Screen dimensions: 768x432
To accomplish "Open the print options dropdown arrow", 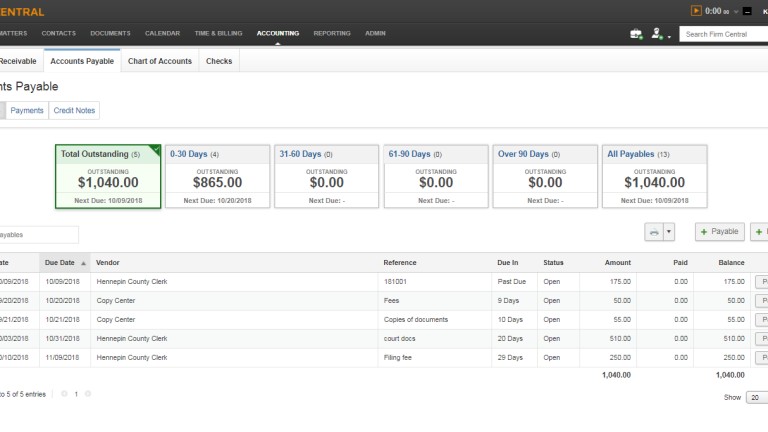I will [x=669, y=231].
